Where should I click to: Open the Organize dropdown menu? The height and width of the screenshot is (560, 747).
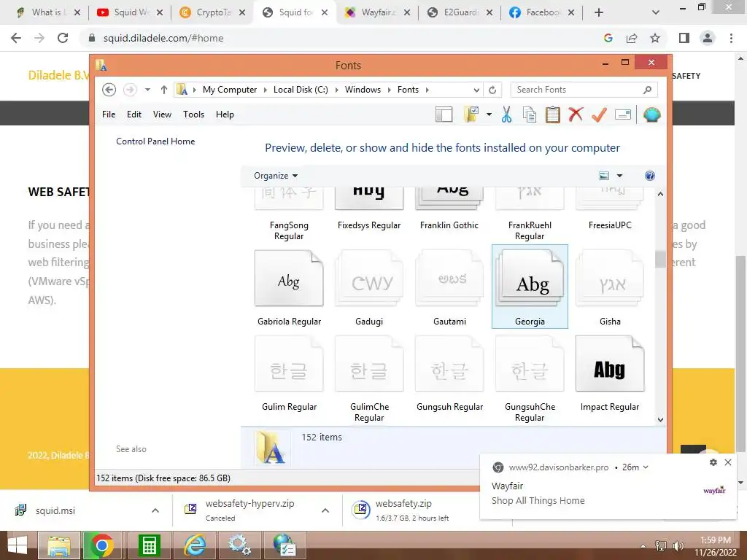point(275,176)
